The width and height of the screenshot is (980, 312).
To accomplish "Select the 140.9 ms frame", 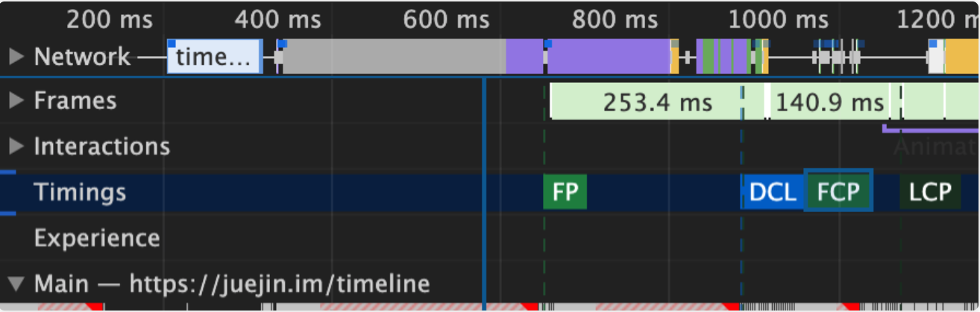I will pos(829,102).
